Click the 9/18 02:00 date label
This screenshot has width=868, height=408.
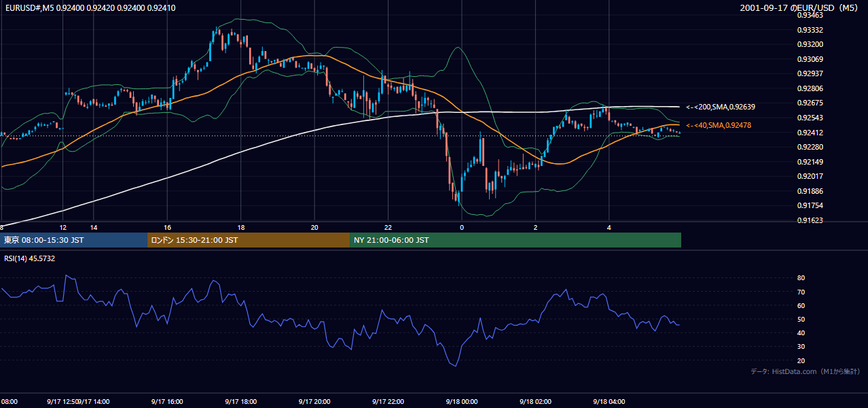(535, 402)
